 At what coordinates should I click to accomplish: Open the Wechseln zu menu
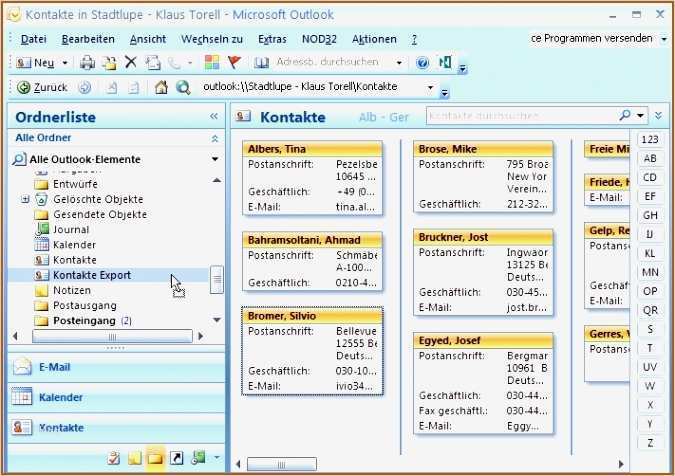point(211,39)
